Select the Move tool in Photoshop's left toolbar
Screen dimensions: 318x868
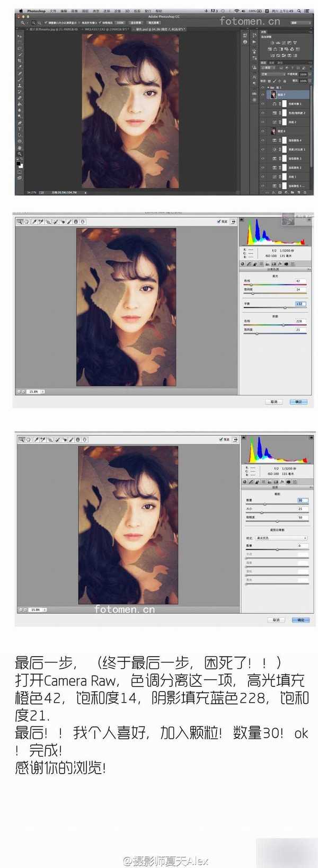(x=20, y=36)
